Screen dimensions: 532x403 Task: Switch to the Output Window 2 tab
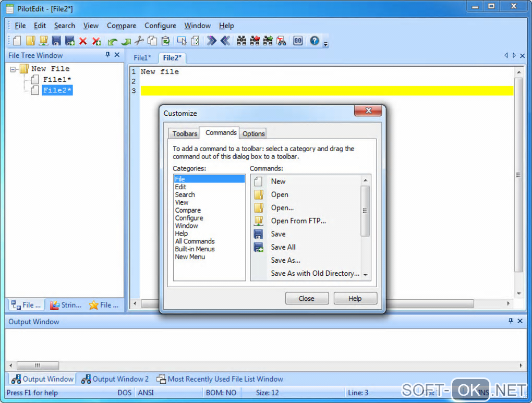click(115, 379)
